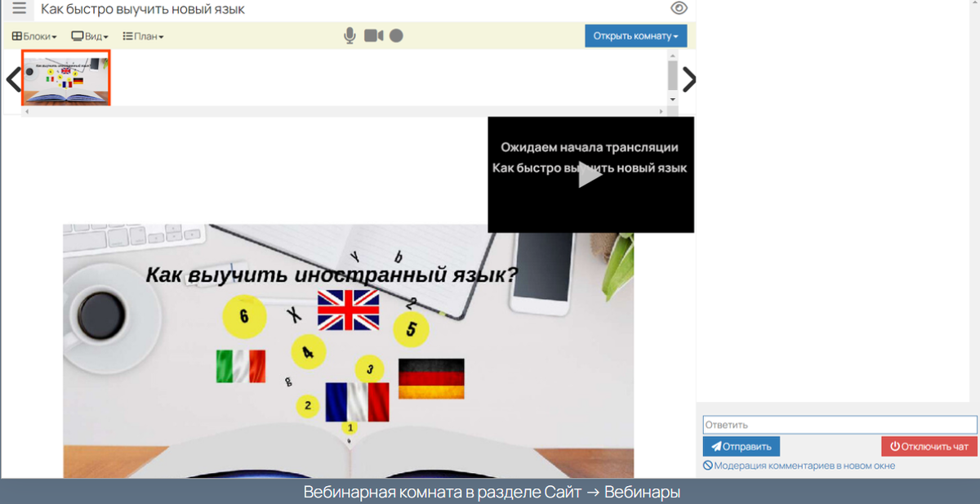Screen dimensions: 980x504
Task: Click the German flag on the slide
Action: click(431, 378)
